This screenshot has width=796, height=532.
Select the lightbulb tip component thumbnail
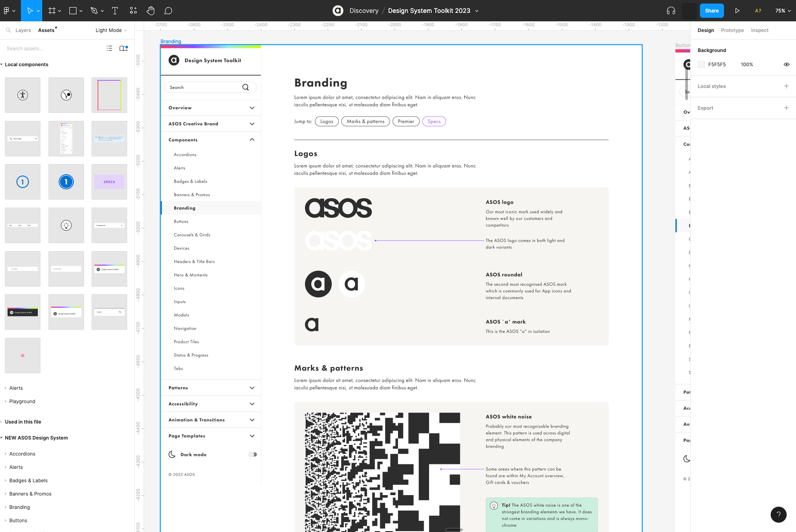coord(66,225)
